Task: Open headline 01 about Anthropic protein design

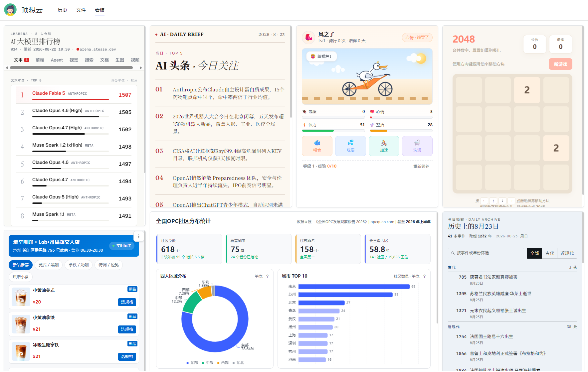Action: tap(220, 93)
